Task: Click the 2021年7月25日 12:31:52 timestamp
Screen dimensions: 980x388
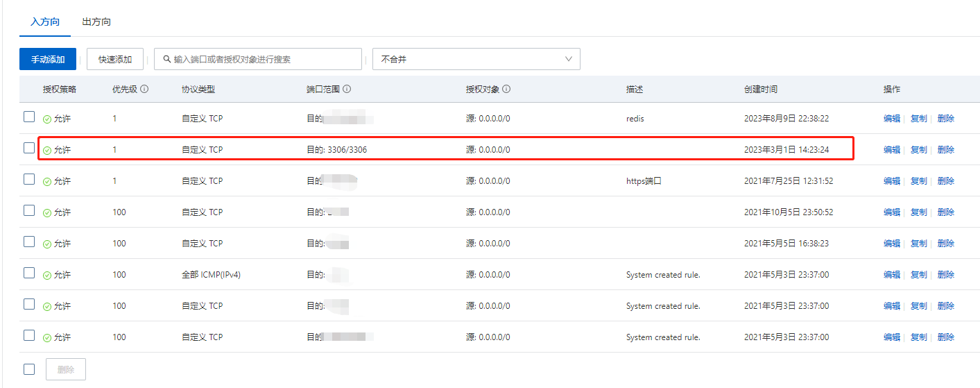Action: pos(789,181)
